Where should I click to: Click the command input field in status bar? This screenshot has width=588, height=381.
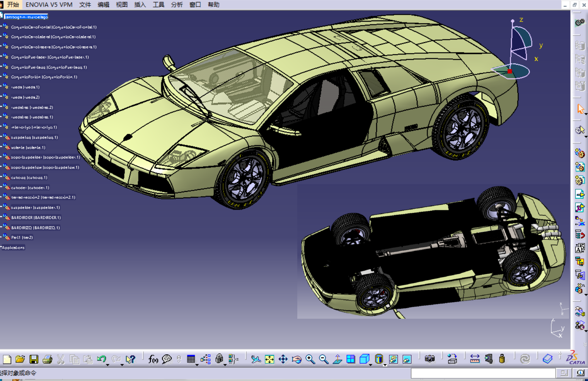point(483,373)
